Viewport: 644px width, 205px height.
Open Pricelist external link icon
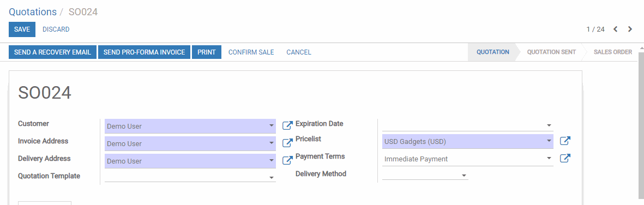[565, 141]
